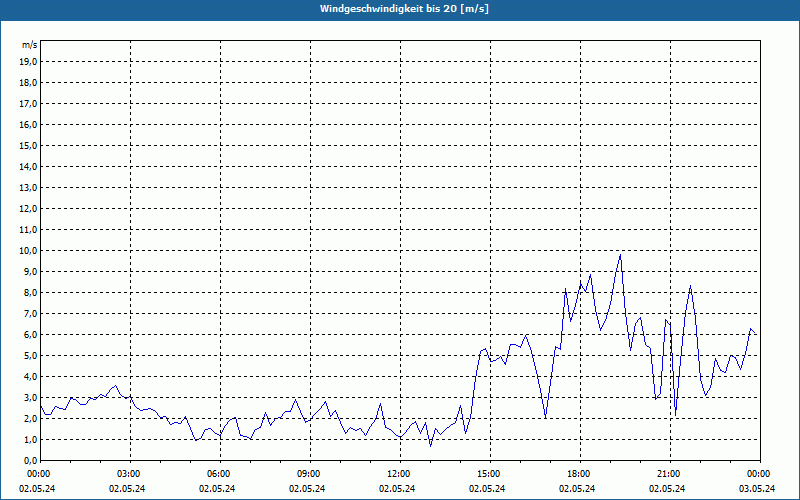
Task: Click the "00:00" time label above 03.05.24
Action: [x=758, y=474]
